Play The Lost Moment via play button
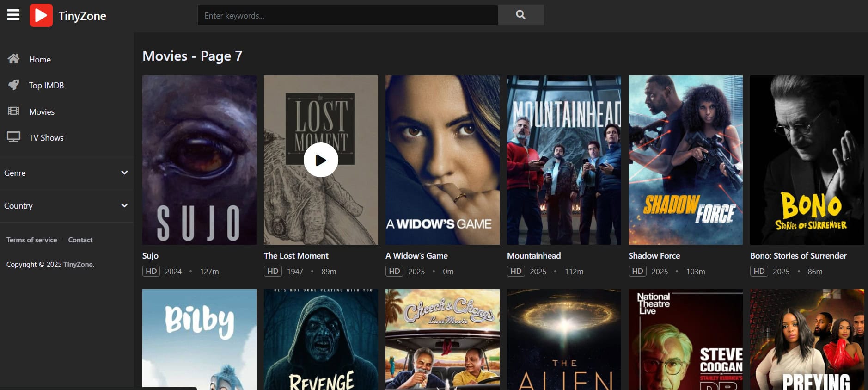This screenshot has width=868, height=390. (x=321, y=160)
